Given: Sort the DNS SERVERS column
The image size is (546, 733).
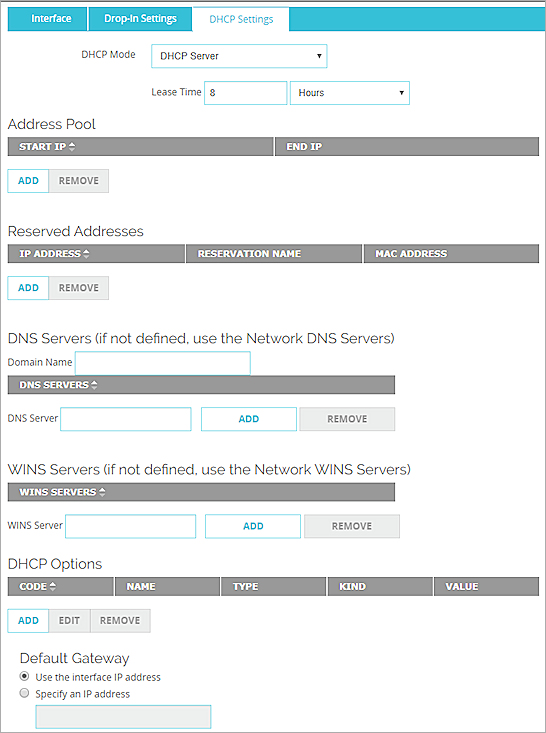Looking at the screenshot, I should (201, 385).
